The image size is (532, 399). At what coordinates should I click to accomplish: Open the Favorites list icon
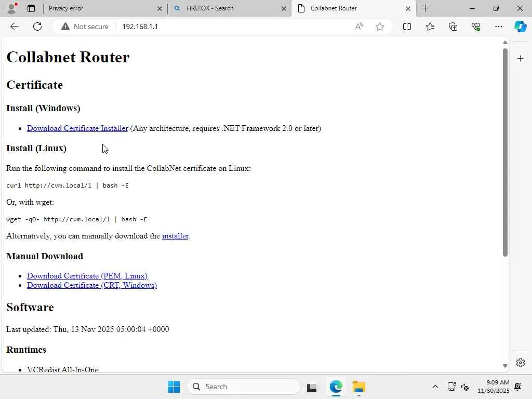(x=430, y=26)
